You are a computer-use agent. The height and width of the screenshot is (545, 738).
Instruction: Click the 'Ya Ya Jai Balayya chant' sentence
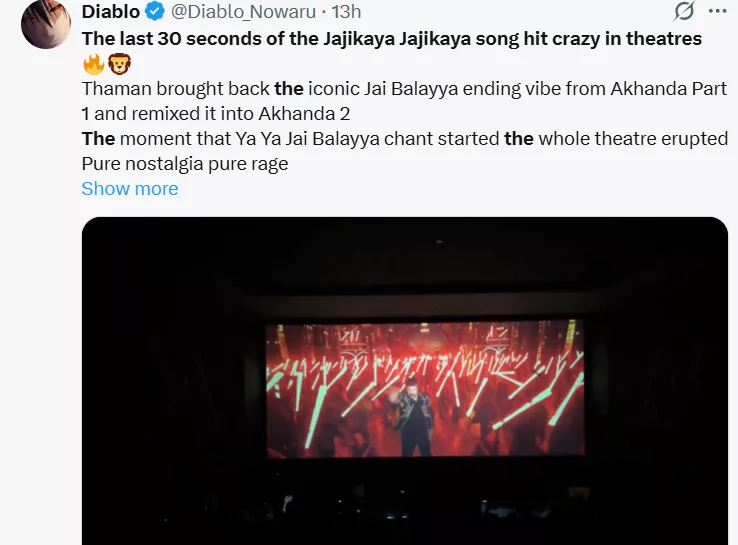[x=405, y=139]
